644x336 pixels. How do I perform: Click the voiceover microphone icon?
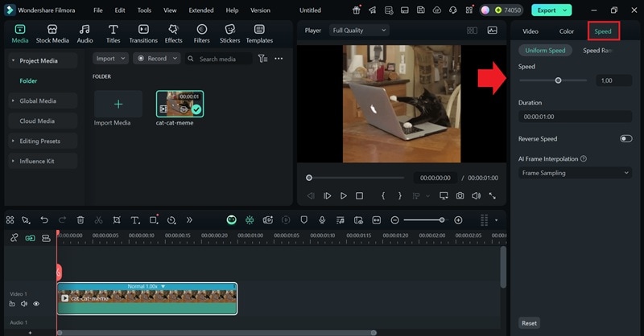click(322, 220)
